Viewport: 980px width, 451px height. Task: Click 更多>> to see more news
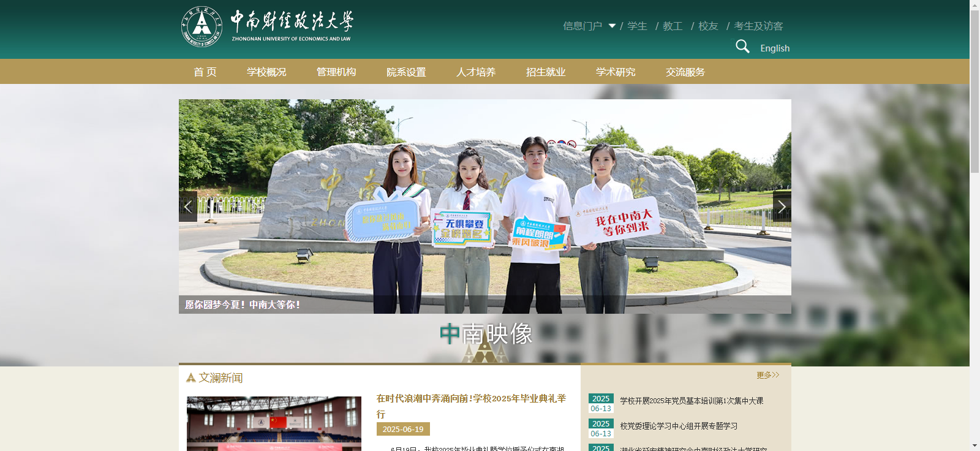(x=767, y=375)
